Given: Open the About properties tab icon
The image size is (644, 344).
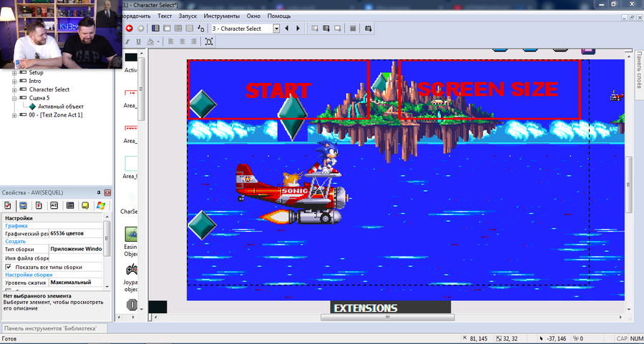Looking at the screenshot, I should (85, 205).
